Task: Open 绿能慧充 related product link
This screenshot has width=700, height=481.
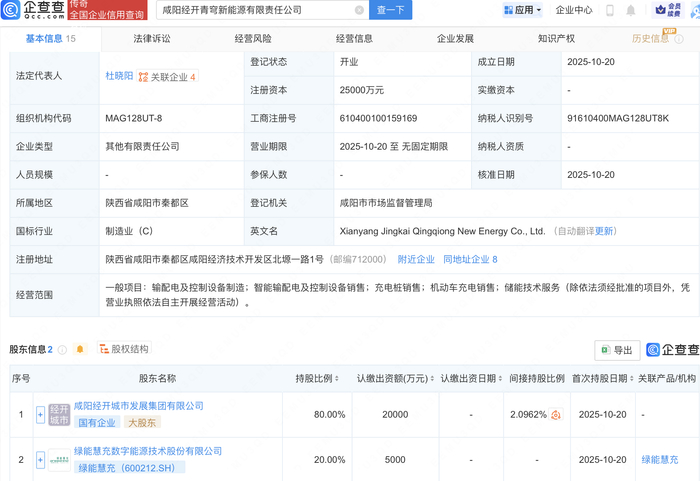Action: 660,460
